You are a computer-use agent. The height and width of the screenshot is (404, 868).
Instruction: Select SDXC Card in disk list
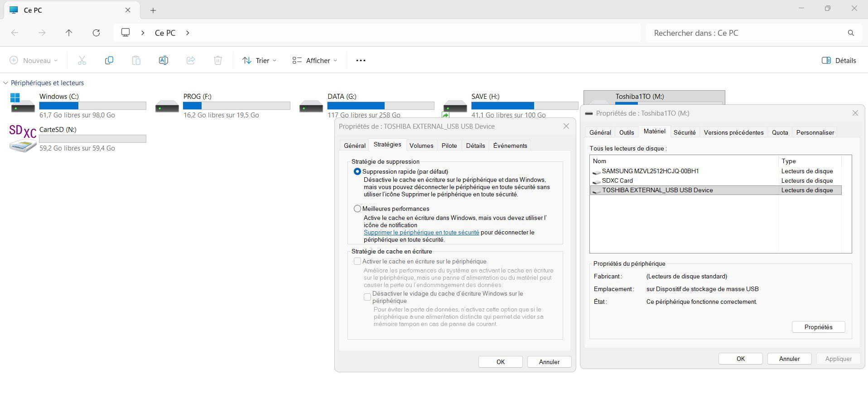(x=716, y=180)
